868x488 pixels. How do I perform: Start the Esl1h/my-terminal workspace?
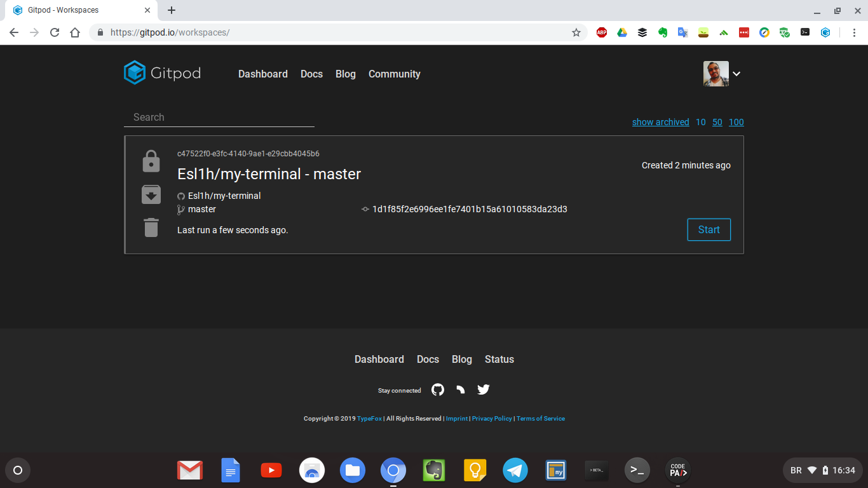click(x=709, y=230)
